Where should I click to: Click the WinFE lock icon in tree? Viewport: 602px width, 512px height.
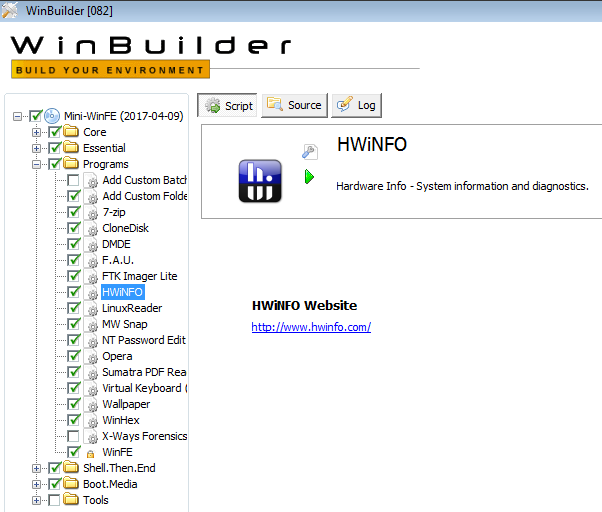click(91, 453)
